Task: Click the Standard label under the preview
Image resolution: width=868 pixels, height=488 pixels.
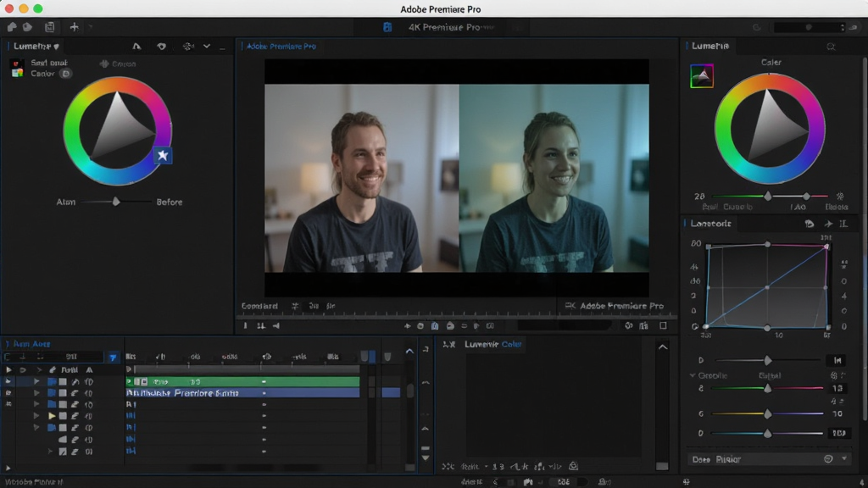Action: click(x=259, y=306)
